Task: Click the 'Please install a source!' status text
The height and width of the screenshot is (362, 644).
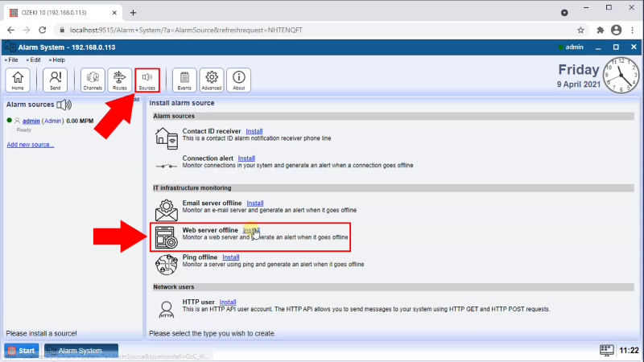Action: [x=41, y=333]
